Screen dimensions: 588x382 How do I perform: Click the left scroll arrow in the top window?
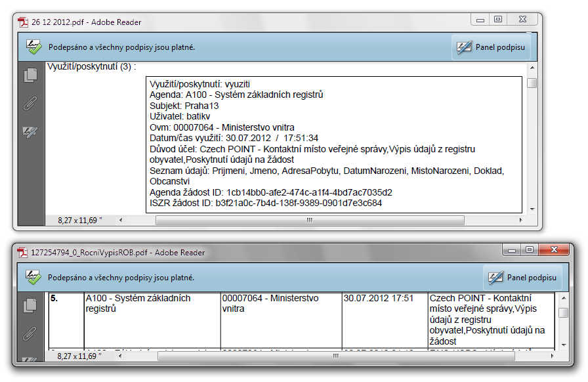click(121, 221)
